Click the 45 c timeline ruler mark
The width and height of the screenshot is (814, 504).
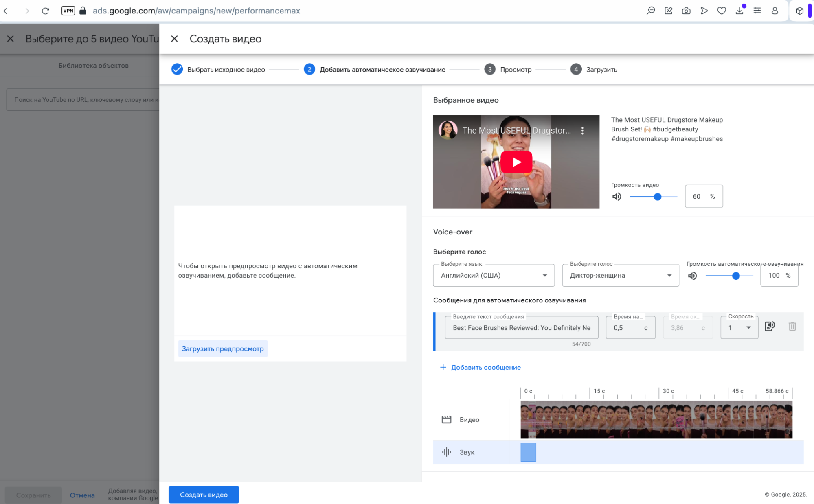[737, 391]
